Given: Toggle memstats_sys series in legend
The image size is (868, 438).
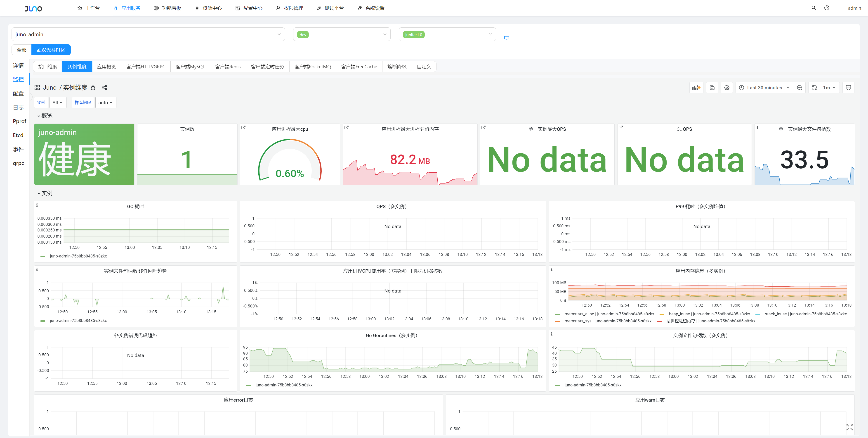Looking at the screenshot, I should tap(608, 321).
